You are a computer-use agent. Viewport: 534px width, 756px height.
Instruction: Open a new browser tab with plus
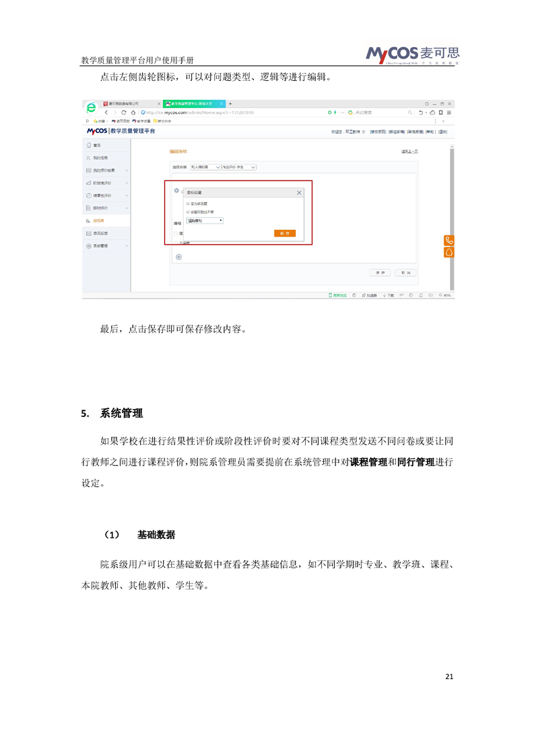point(230,104)
